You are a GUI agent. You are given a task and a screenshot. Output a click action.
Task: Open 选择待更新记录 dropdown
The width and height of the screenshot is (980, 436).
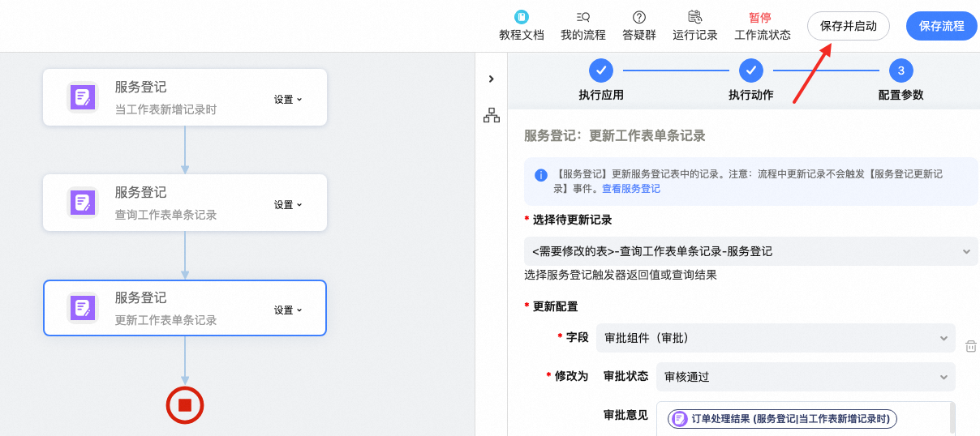[x=750, y=251]
